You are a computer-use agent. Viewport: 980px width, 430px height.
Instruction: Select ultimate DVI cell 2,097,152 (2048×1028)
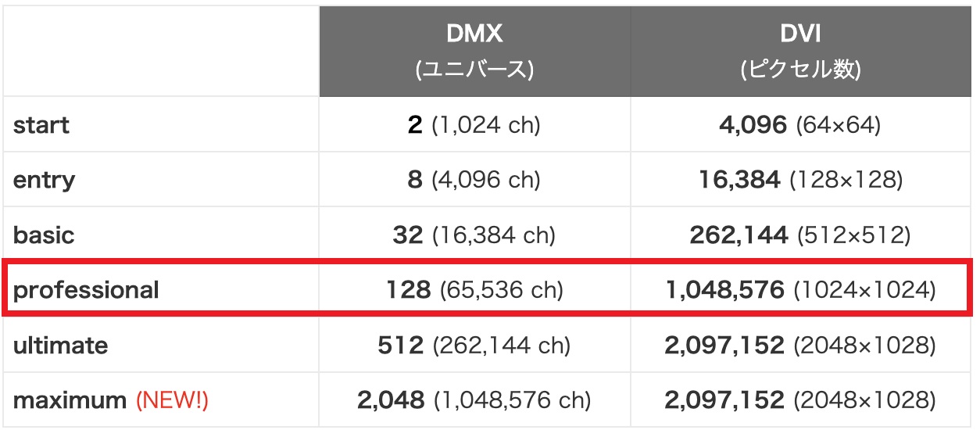[800, 345]
